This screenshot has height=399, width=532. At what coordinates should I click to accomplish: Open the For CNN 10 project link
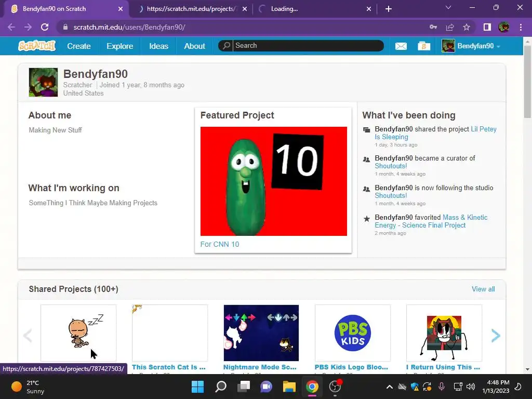(220, 244)
